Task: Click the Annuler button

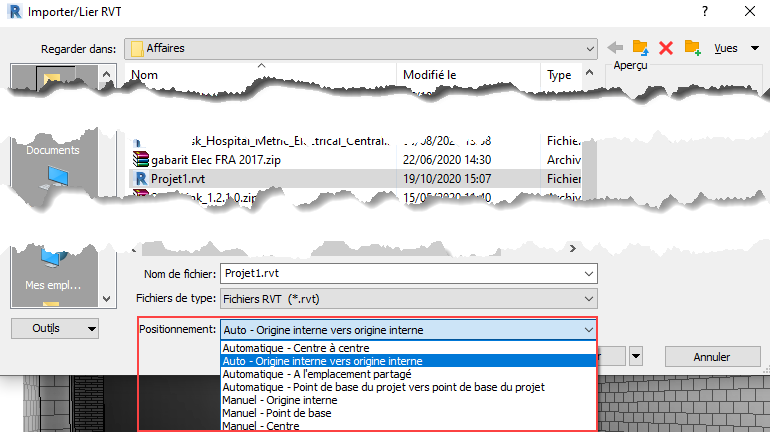Action: tap(712, 357)
